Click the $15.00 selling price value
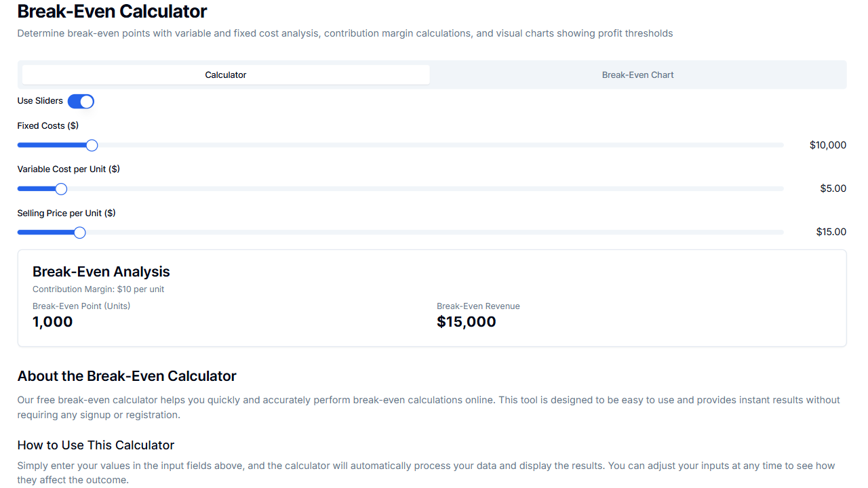This screenshot has width=868, height=488. (x=831, y=232)
